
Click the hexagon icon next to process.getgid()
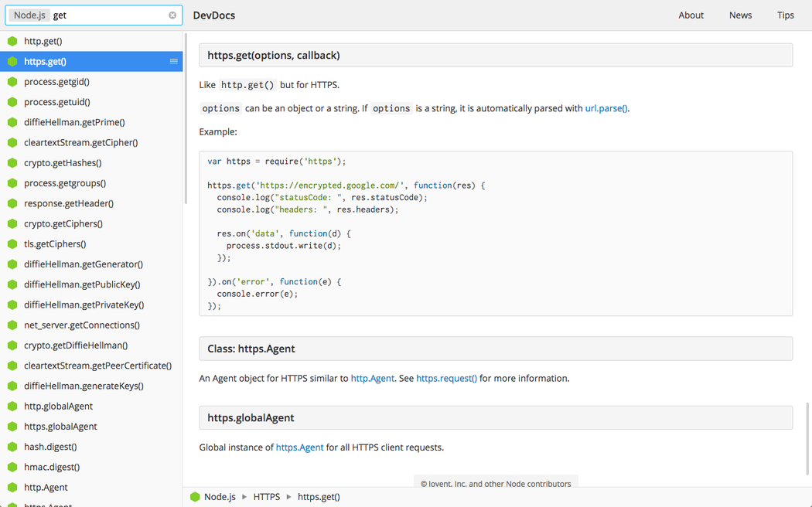pos(12,82)
